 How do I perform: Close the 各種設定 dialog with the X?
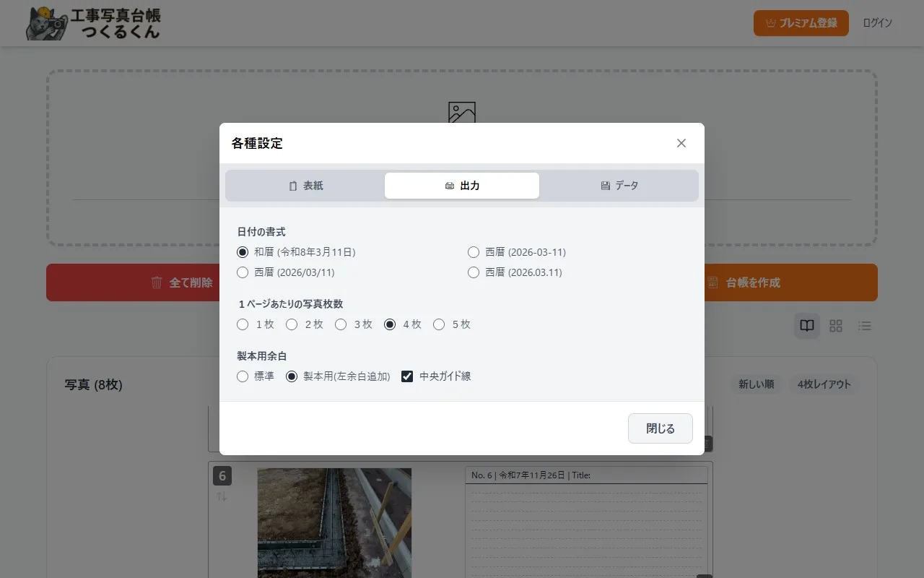(681, 142)
